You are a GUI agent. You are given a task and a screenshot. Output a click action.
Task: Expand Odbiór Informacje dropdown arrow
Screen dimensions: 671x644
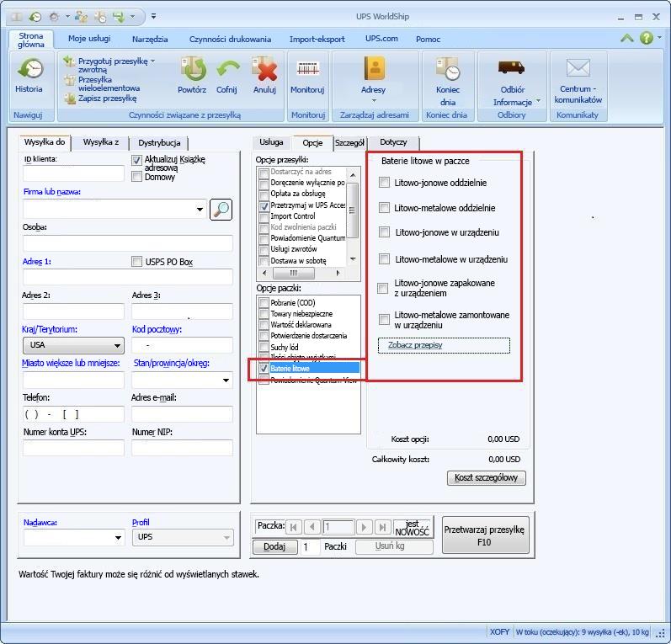tap(538, 101)
